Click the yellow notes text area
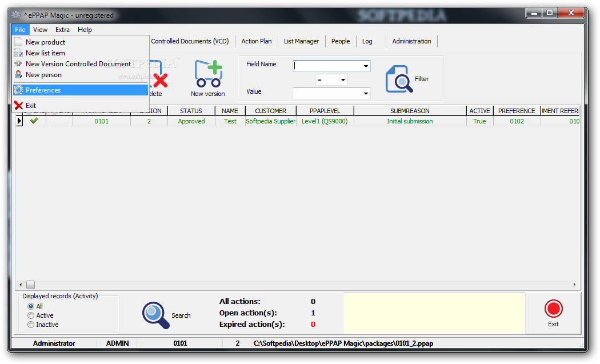The width and height of the screenshot is (600, 364). (434, 314)
